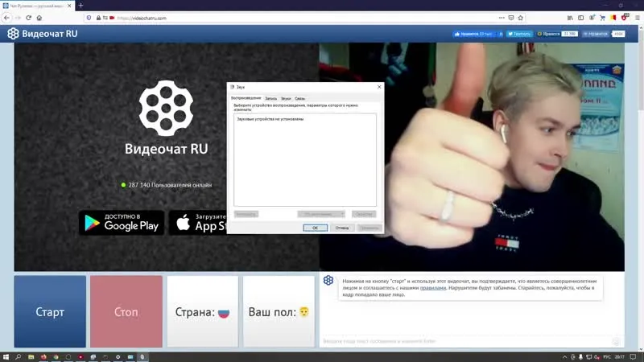
Task: Open Windows taskbar search magnifier
Action: click(18, 357)
